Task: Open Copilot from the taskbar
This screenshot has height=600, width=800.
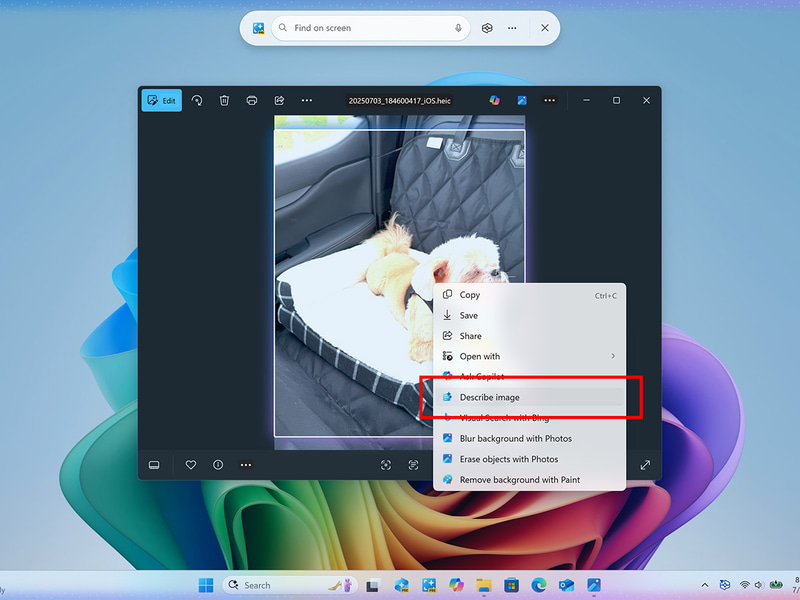Action: (456, 585)
